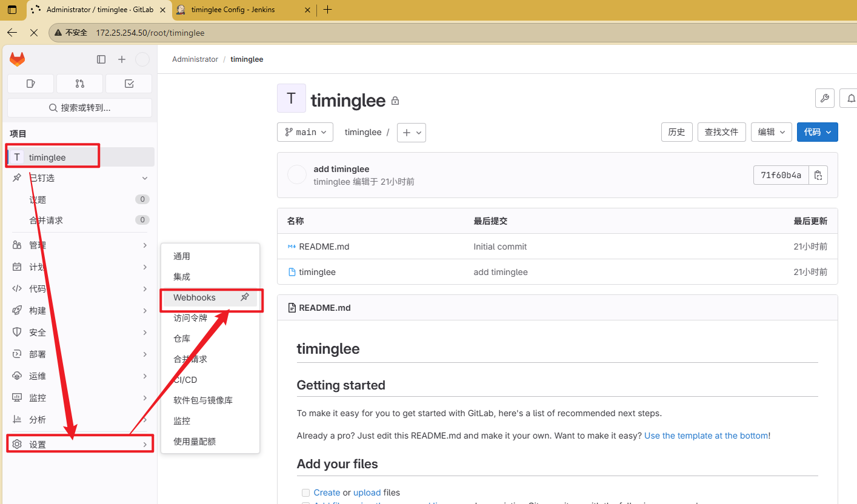Open the to-do list shortcut icon
The height and width of the screenshot is (504, 857).
128,84
